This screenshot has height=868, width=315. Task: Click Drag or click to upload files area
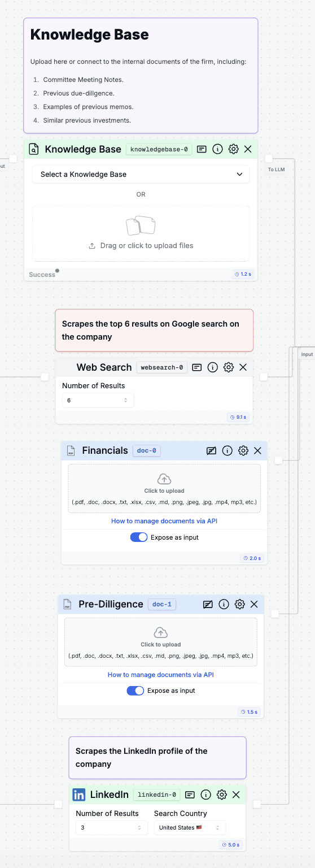pyautogui.click(x=141, y=233)
